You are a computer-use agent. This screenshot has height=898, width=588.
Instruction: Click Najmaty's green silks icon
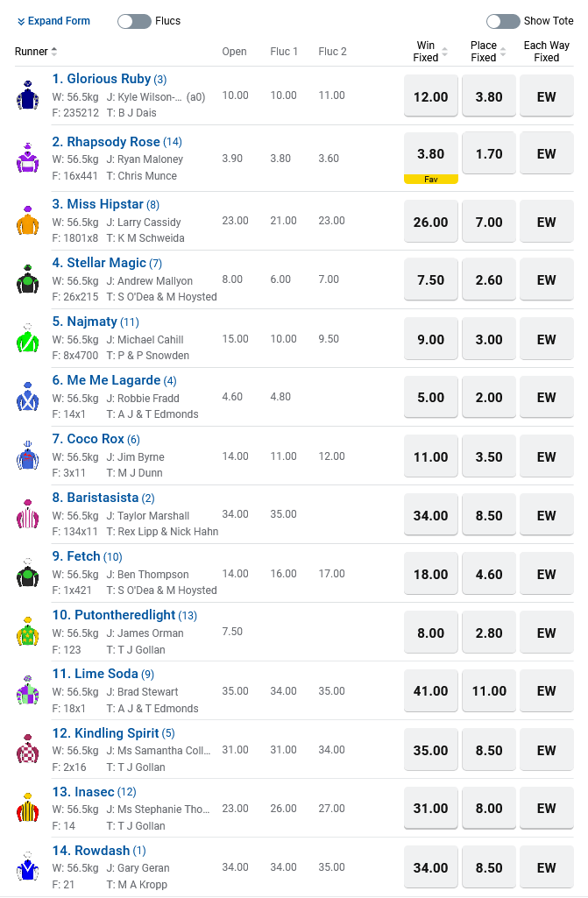point(28,339)
